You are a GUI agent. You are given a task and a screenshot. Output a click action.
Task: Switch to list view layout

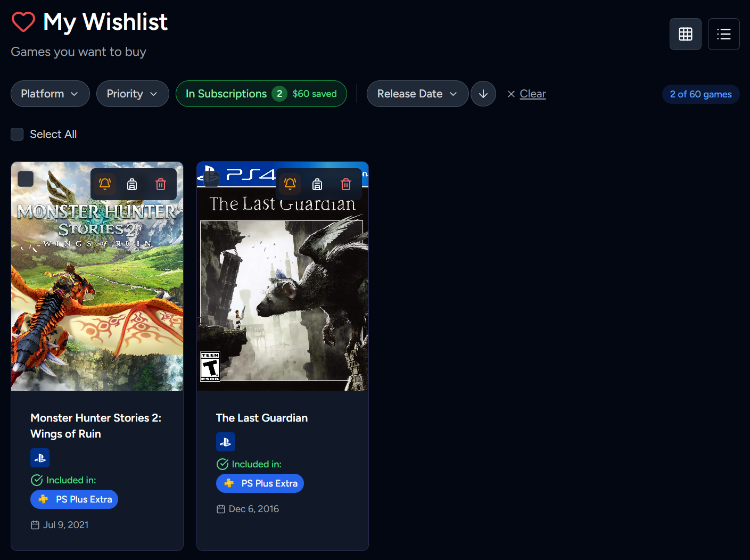[x=723, y=34]
